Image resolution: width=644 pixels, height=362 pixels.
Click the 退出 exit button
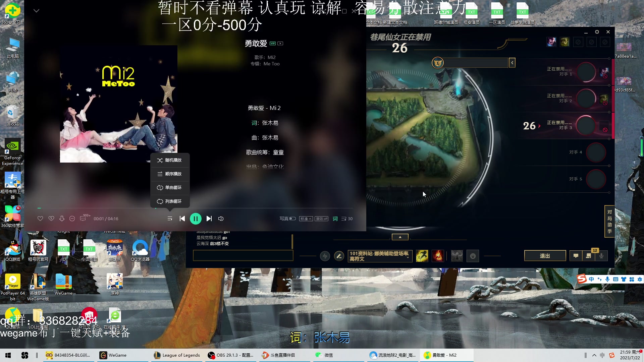(545, 256)
